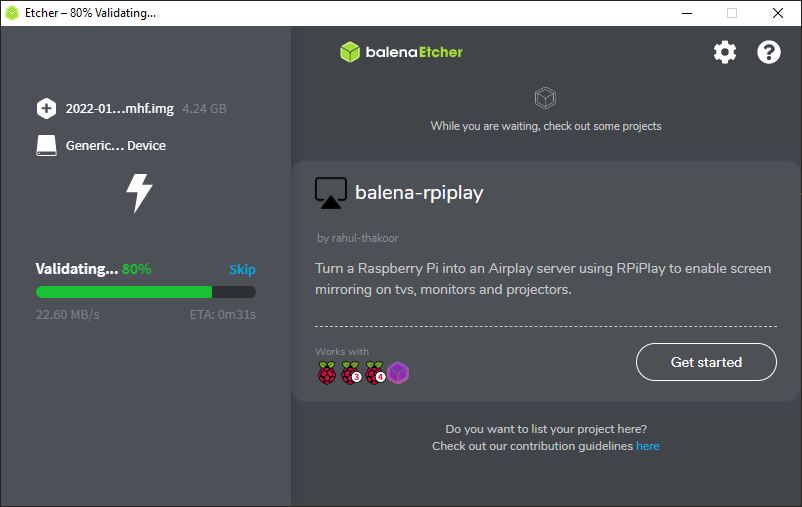Click the Raspberry Pi 4 icon
Viewport: 802px width, 507px height.
(375, 372)
